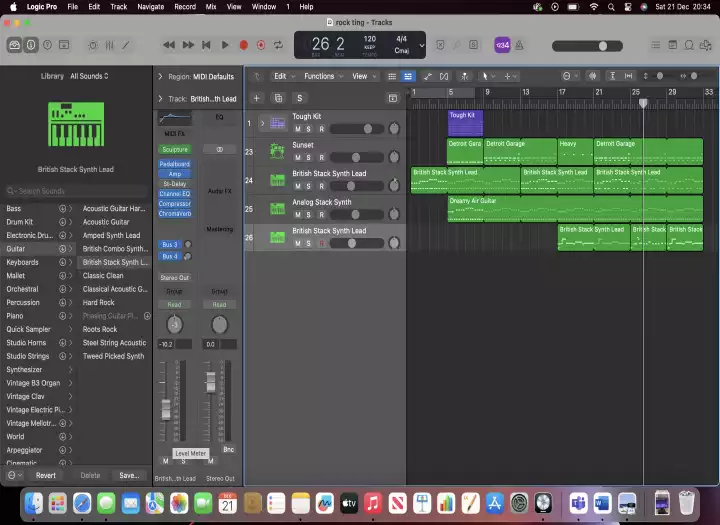The height and width of the screenshot is (525, 720).
Task: Open the tracks area View menu
Action: coord(364,76)
